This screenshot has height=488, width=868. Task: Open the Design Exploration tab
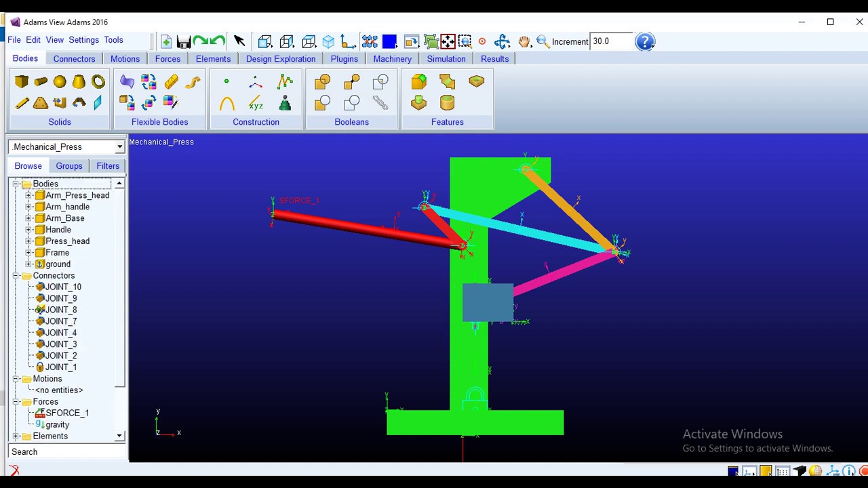[x=281, y=59]
